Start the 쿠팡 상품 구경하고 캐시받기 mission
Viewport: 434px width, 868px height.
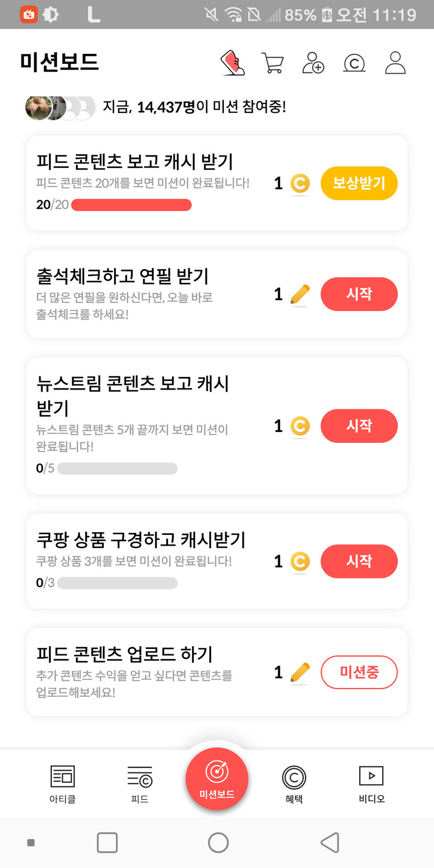[x=359, y=561]
